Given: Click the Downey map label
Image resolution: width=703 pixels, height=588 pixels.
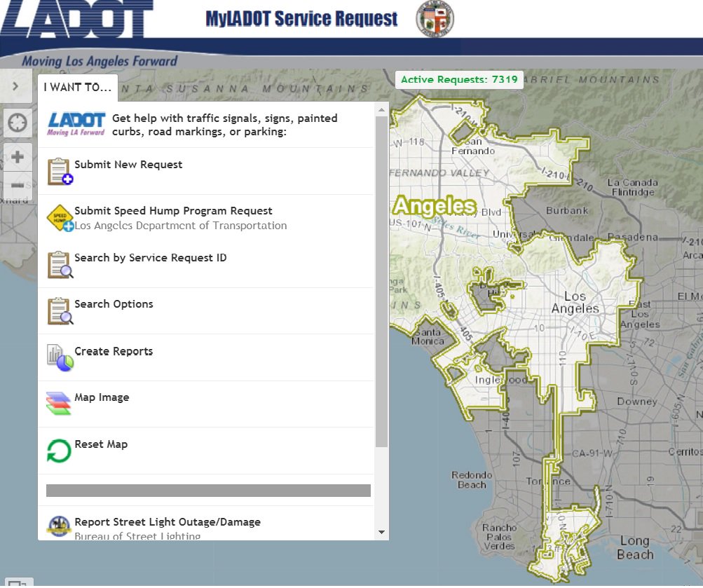Looking at the screenshot, I should pyautogui.click(x=637, y=402).
